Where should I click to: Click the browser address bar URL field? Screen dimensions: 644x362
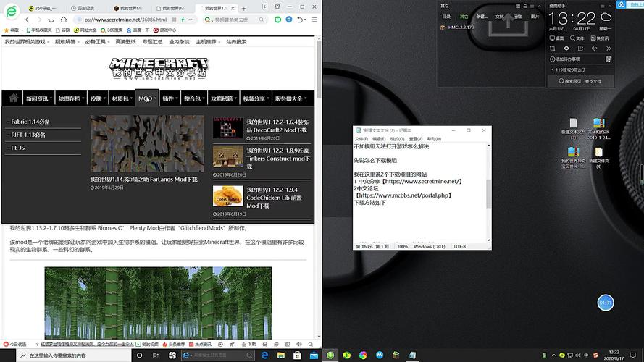pos(125,20)
